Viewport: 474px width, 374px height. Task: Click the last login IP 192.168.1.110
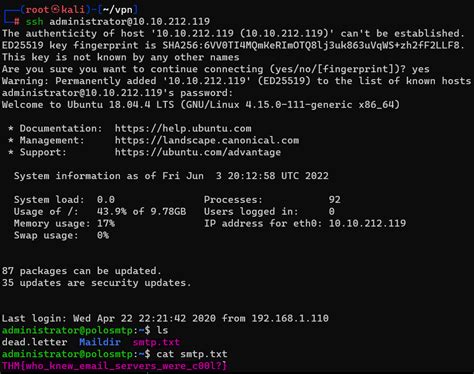click(x=290, y=318)
